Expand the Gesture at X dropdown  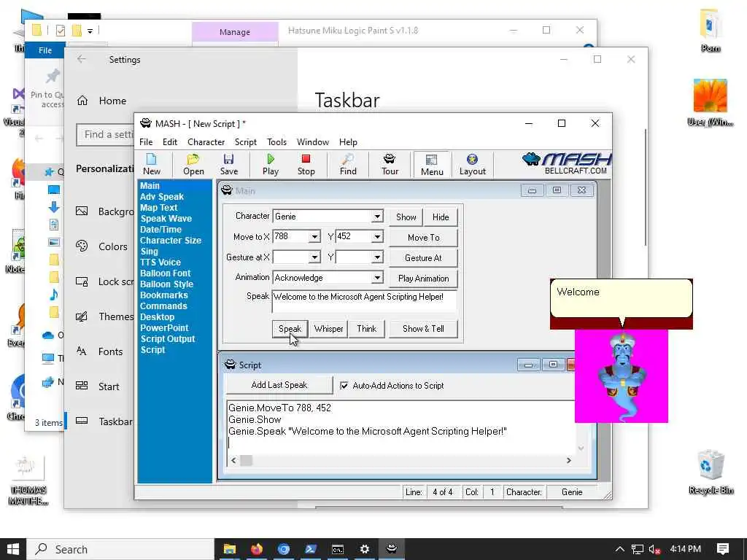(x=314, y=257)
